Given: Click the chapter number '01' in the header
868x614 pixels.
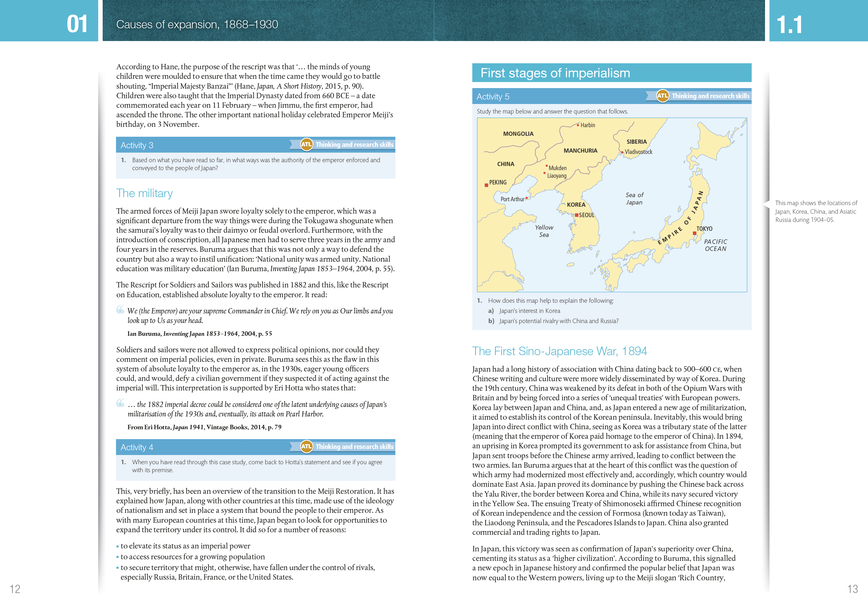Looking at the screenshot, I should pos(77,24).
